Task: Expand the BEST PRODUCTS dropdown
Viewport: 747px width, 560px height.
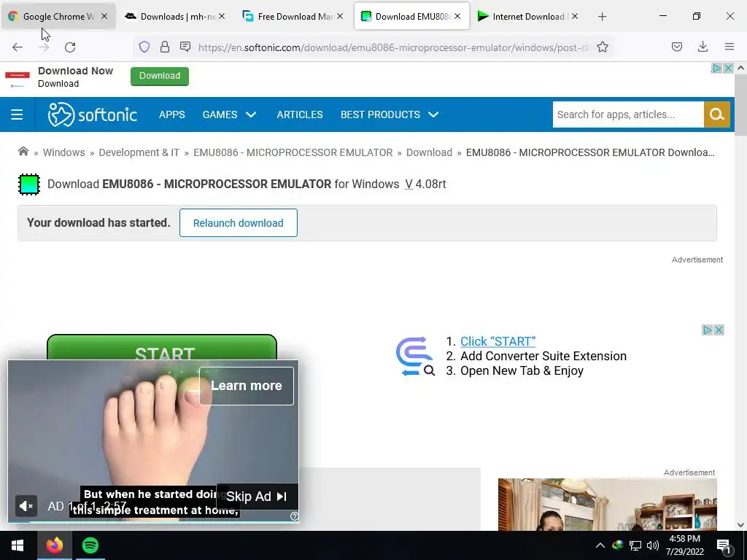Action: pyautogui.click(x=390, y=114)
